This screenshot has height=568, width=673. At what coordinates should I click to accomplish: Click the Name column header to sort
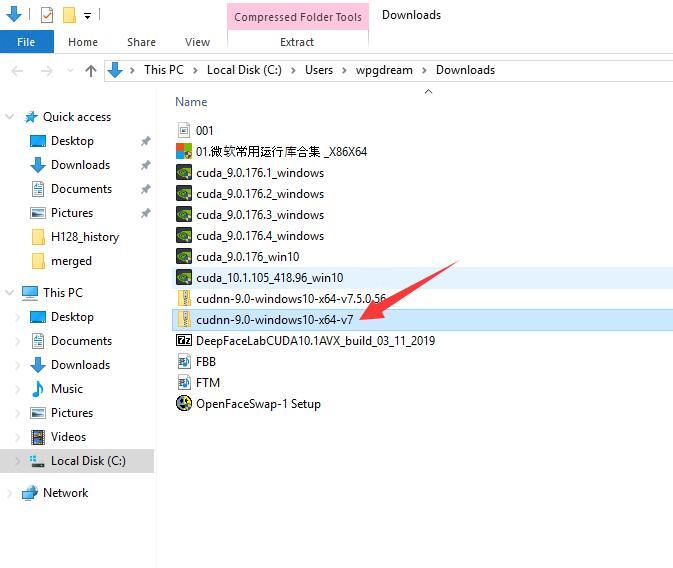pyautogui.click(x=191, y=101)
